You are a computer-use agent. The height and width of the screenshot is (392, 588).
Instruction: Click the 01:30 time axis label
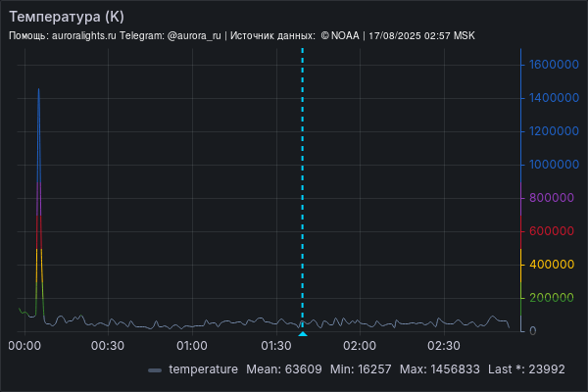point(276,346)
